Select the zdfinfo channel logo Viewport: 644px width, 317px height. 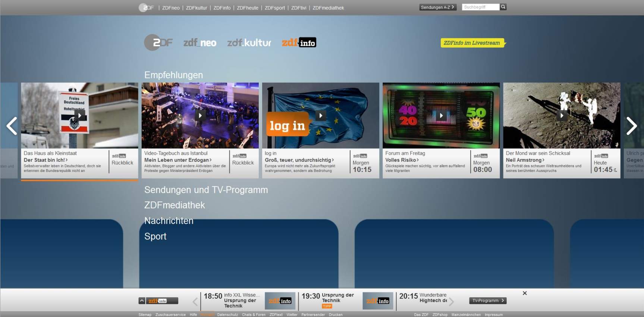coord(299,43)
